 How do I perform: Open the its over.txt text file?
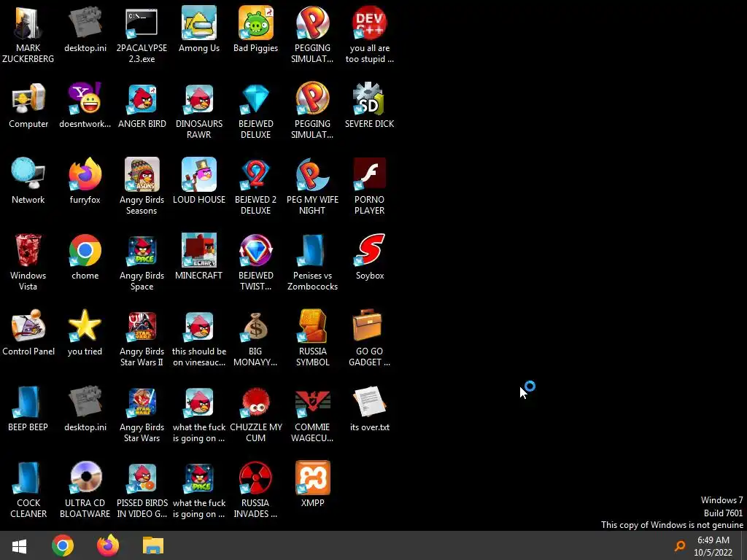(369, 402)
